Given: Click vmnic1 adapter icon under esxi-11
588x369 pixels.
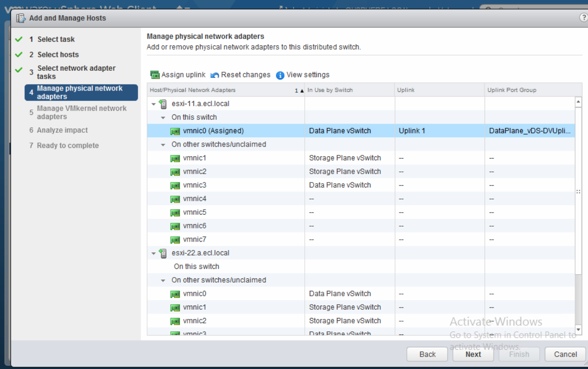Looking at the screenshot, I should pos(175,159).
